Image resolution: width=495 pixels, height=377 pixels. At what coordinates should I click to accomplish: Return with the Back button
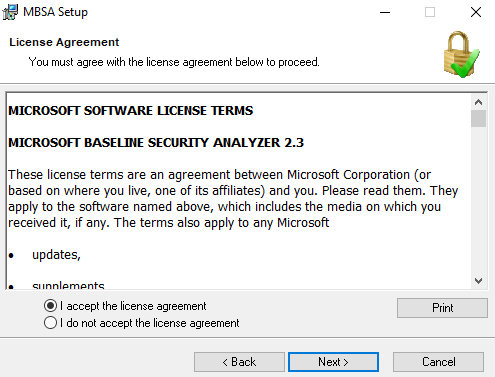click(239, 362)
